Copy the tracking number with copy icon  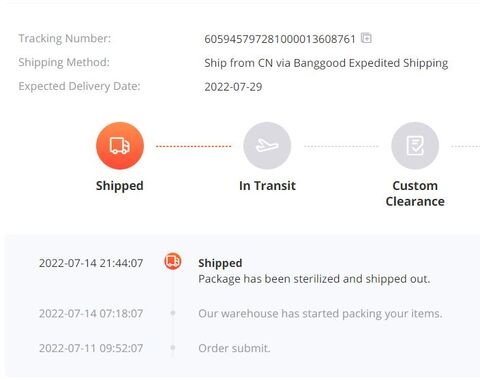point(366,38)
